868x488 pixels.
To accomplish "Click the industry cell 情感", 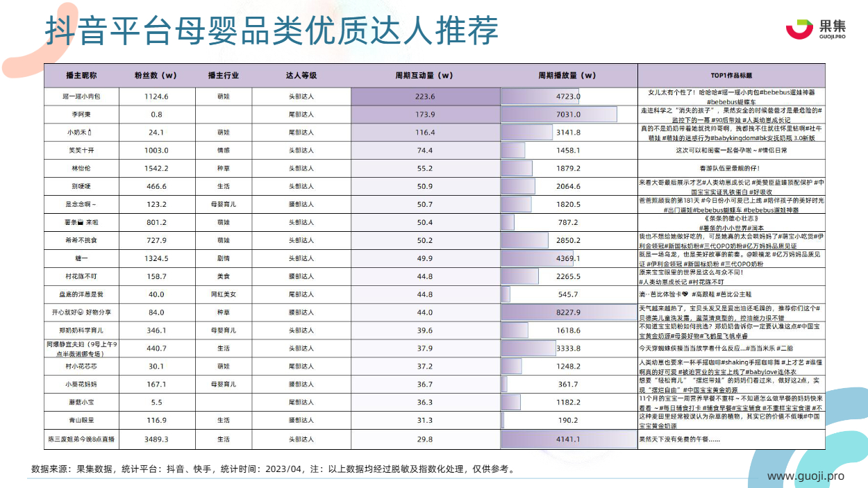I will pyautogui.click(x=223, y=151).
